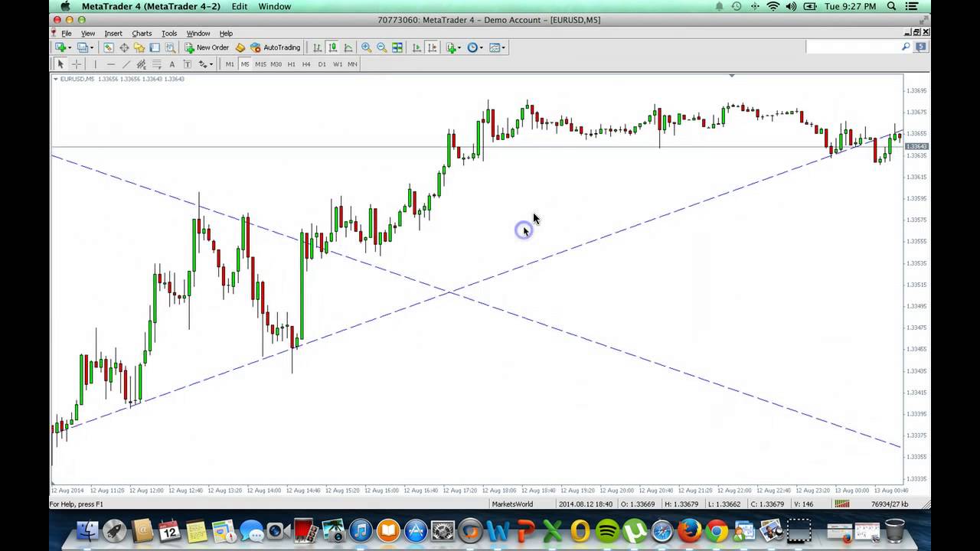Open MetaTrader 4 menu in macOS menu bar
The image size is (980, 551).
click(x=151, y=6)
